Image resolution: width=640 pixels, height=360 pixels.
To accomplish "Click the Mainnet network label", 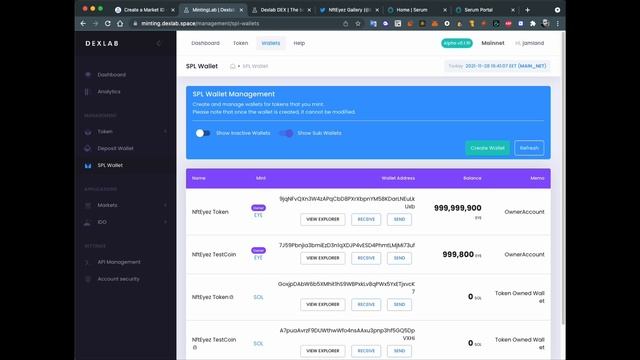I will pyautogui.click(x=493, y=43).
